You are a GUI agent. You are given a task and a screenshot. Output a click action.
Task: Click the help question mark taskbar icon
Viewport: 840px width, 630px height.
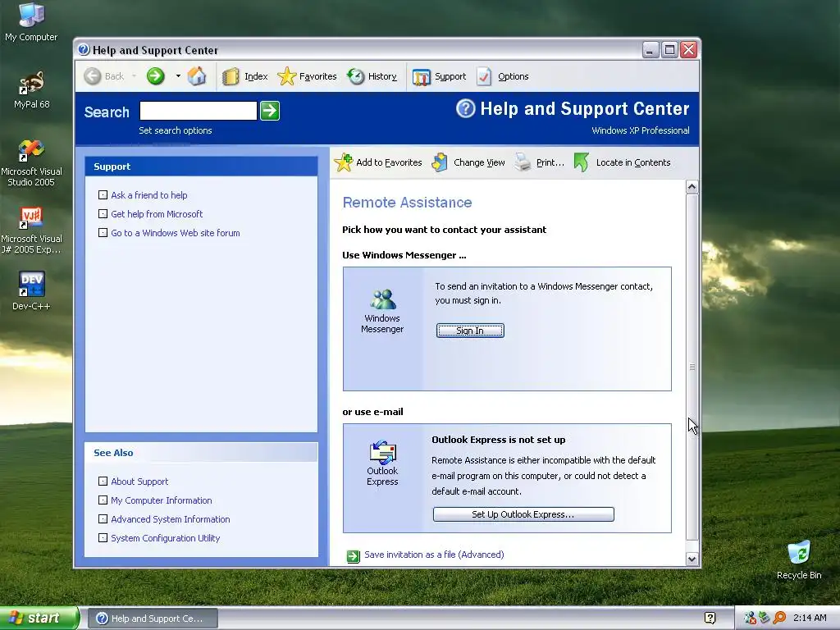pos(710,619)
